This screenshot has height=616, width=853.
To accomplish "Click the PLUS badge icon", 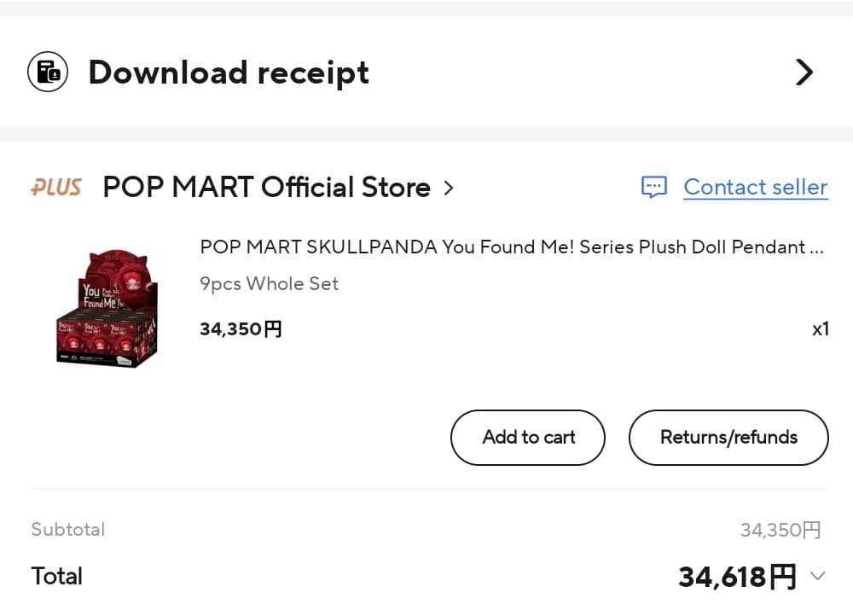I will pyautogui.click(x=56, y=187).
